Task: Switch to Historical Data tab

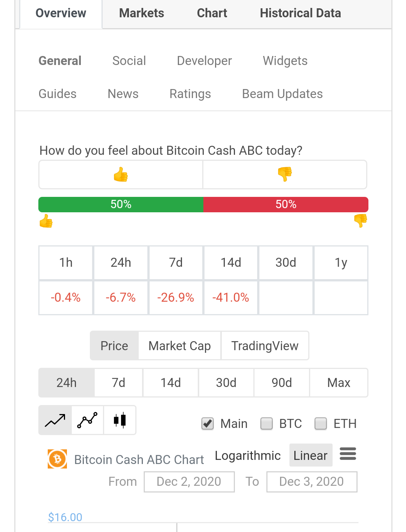Action: (x=300, y=13)
